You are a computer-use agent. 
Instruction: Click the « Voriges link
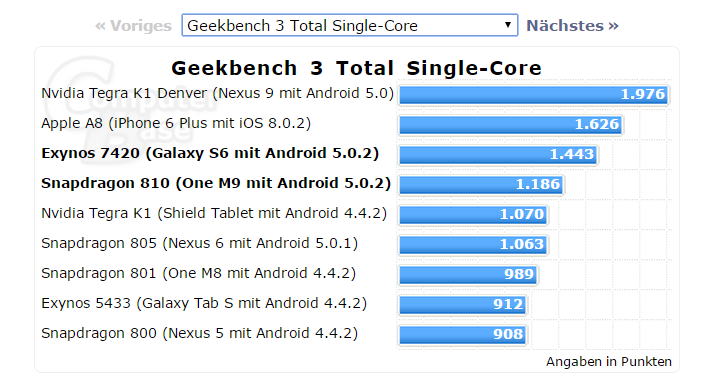pyautogui.click(x=133, y=26)
